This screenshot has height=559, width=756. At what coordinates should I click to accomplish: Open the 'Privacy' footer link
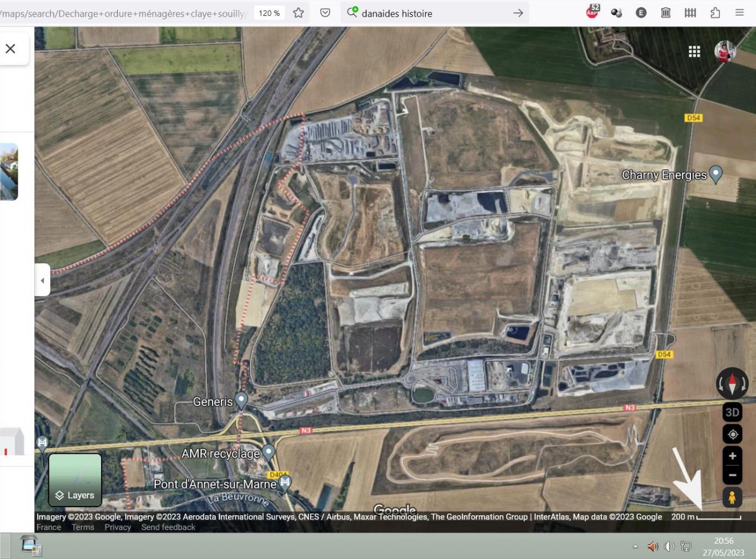[118, 527]
